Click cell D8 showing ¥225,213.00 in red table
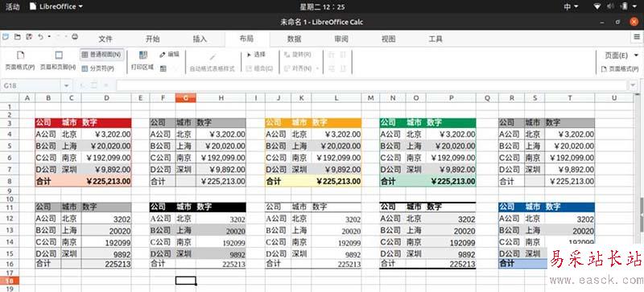Screen dimensions: 644x292 pyautogui.click(x=106, y=181)
